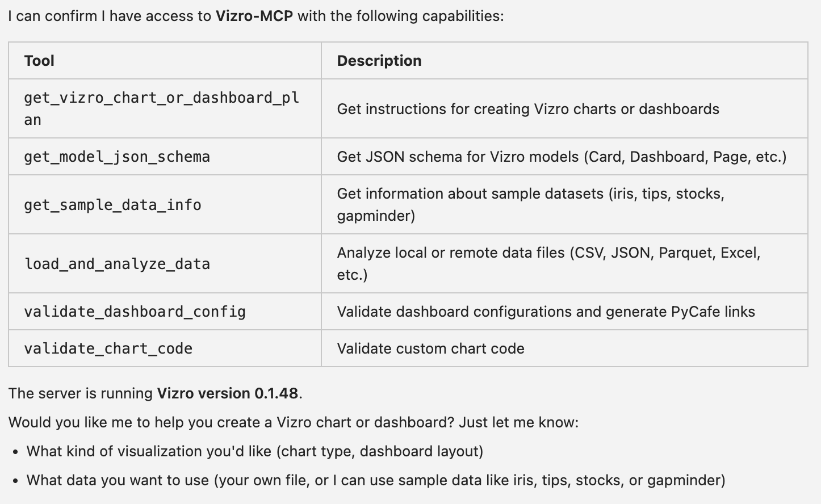821x504 pixels.
Task: Click the 'Validate custom chart code' description
Action: 430,348
